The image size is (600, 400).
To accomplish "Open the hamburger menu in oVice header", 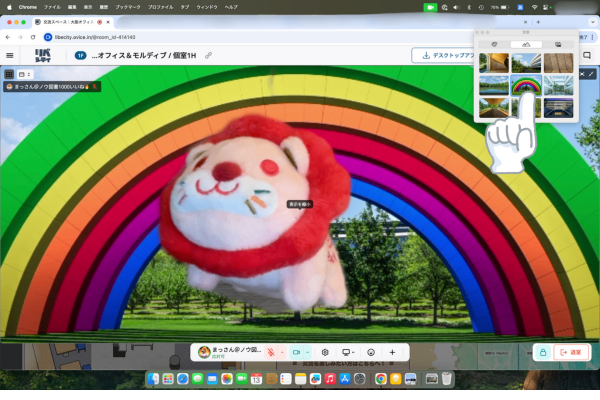I will coord(10,56).
